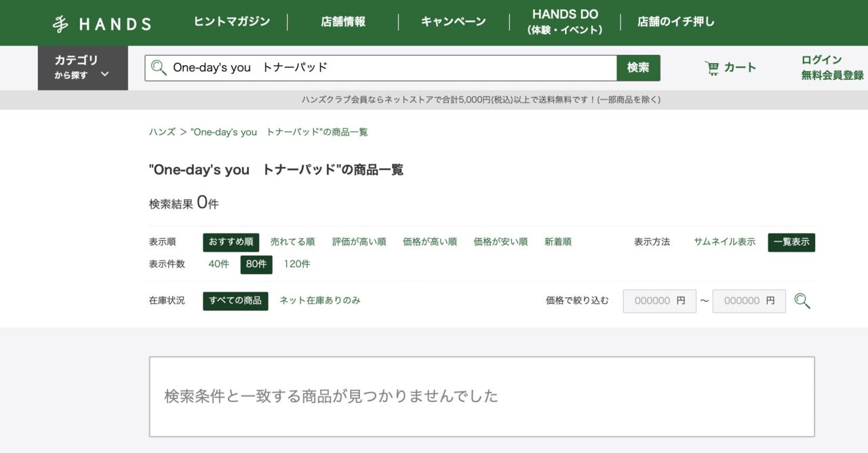Viewport: 868px width, 453px height.
Task: Open the ログイン link
Action: [x=821, y=60]
